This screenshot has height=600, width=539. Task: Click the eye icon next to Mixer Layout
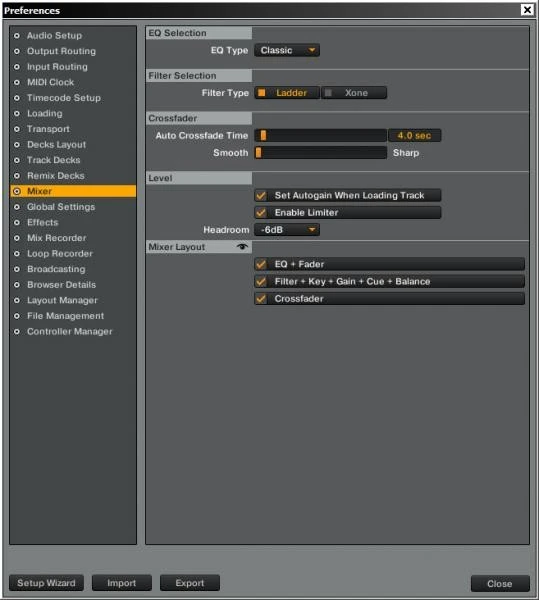point(242,247)
